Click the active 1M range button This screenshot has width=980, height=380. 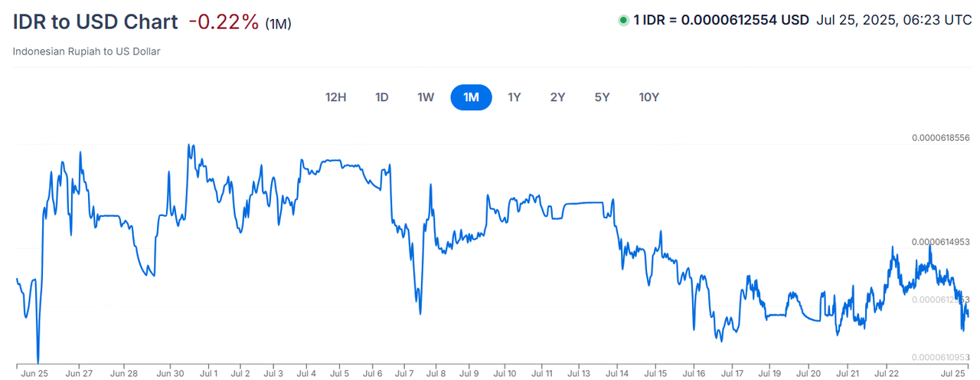[471, 97]
